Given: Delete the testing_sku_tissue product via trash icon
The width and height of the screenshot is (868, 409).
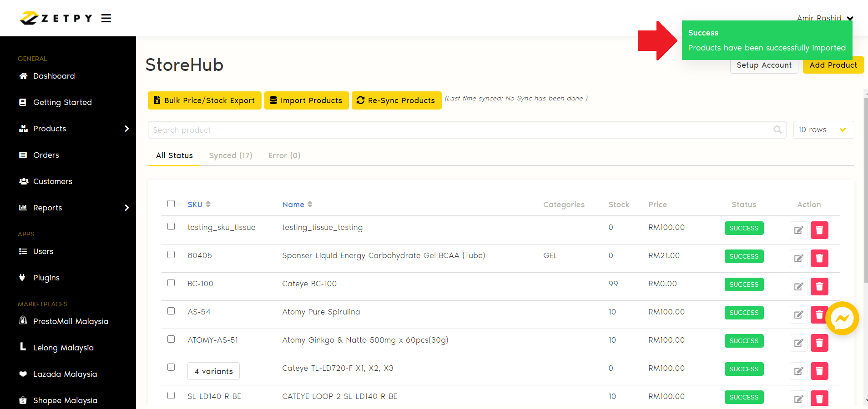Looking at the screenshot, I should click(819, 230).
